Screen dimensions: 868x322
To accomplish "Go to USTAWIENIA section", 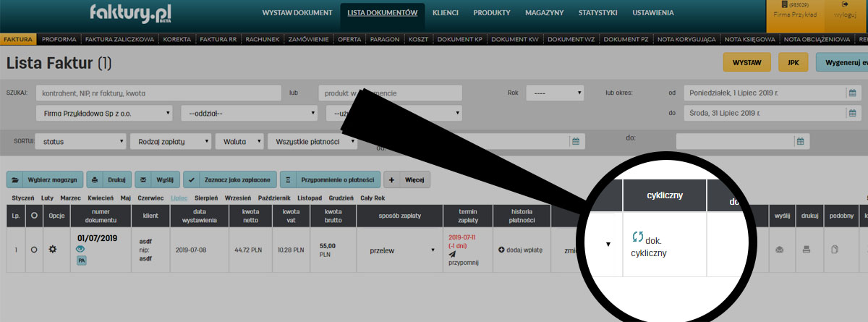I will click(x=653, y=13).
